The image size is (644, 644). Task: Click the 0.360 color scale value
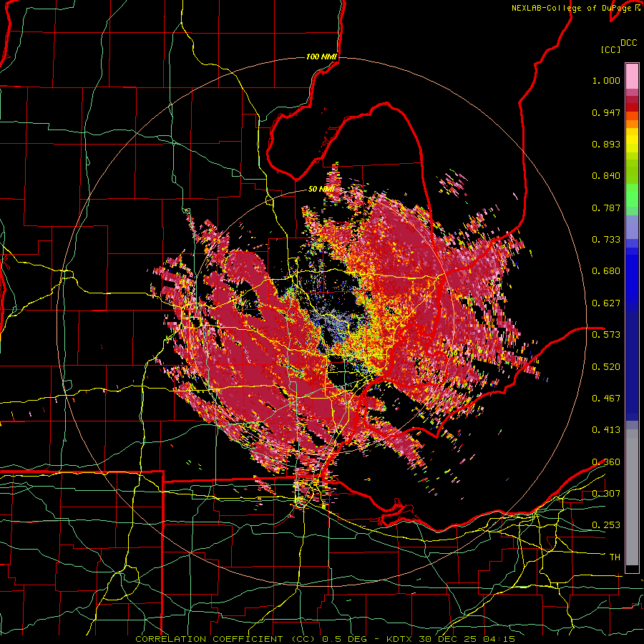(606, 462)
